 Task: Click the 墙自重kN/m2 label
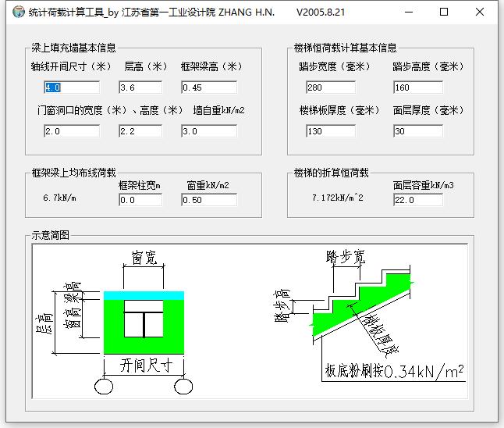[219, 110]
